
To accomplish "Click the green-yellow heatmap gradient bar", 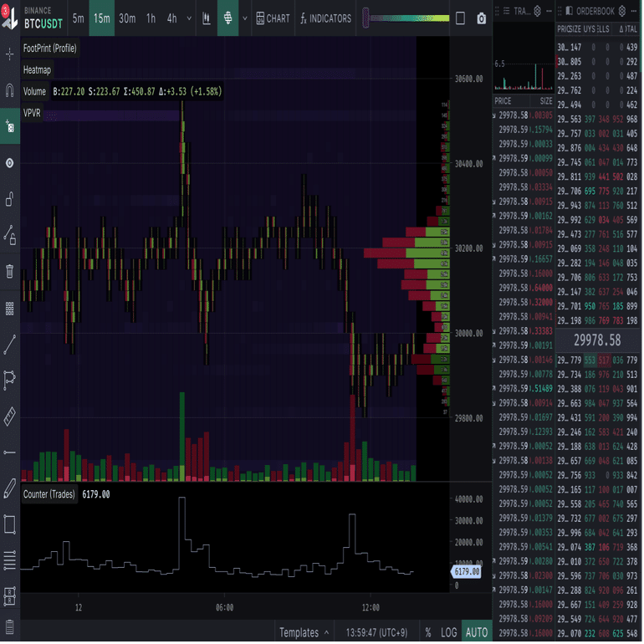I will (410, 18).
